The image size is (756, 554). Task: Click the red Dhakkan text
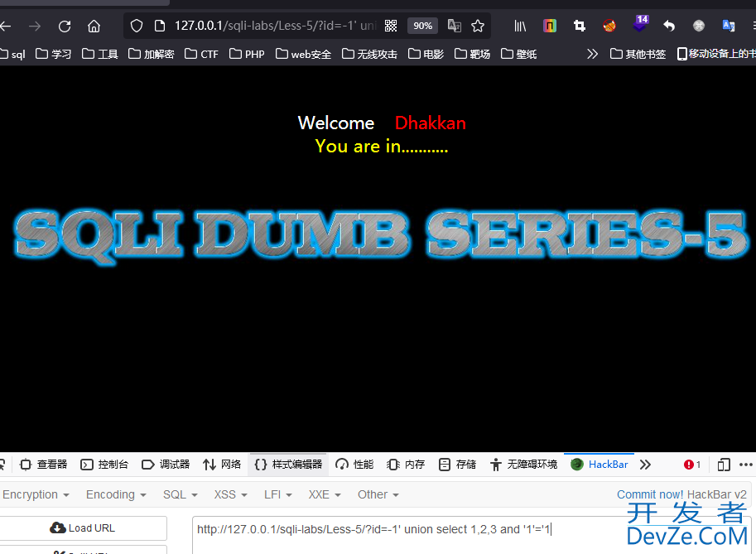430,123
